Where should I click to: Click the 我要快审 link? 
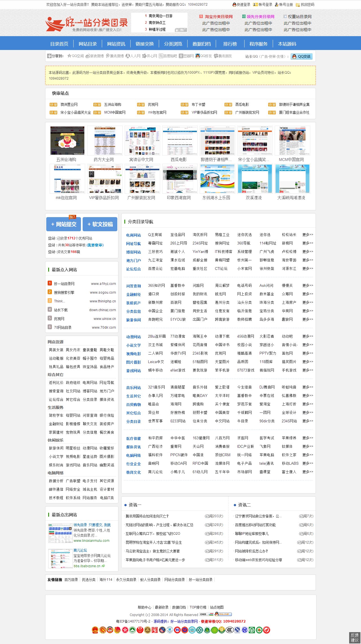(95, 245)
